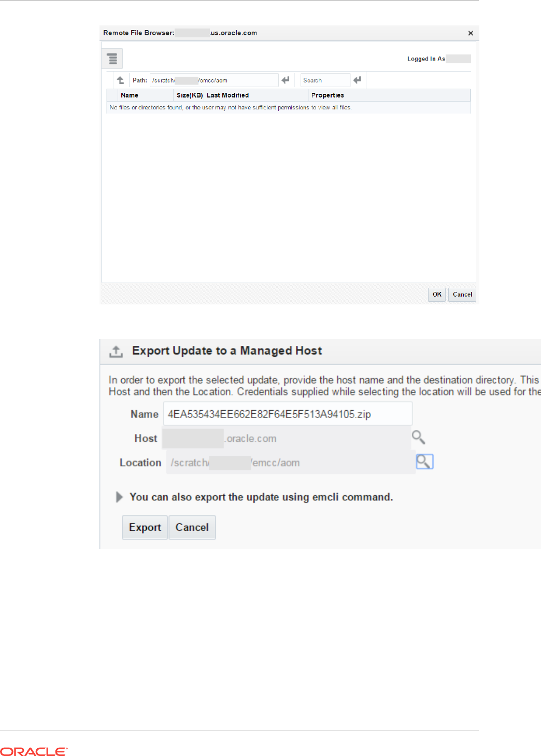Sort by the Size(KB) column header
Image resolution: width=541 pixels, height=756 pixels.
pos(189,95)
